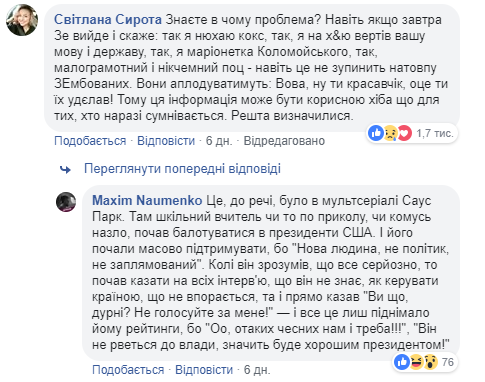Click the reply arrow icon before previous replies

[x=65, y=170]
